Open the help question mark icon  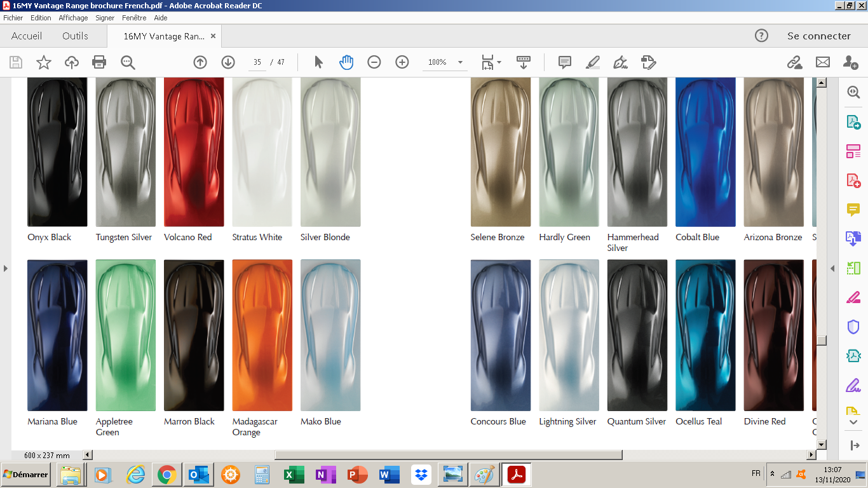[761, 36]
